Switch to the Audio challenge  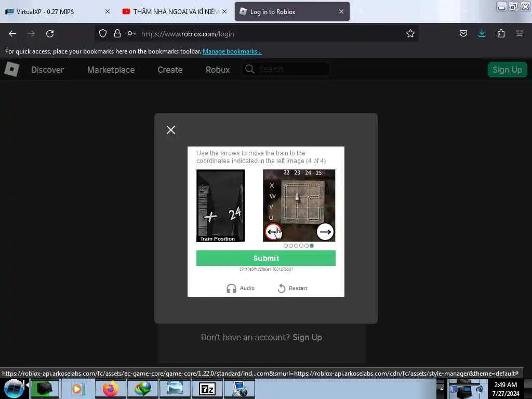click(240, 288)
